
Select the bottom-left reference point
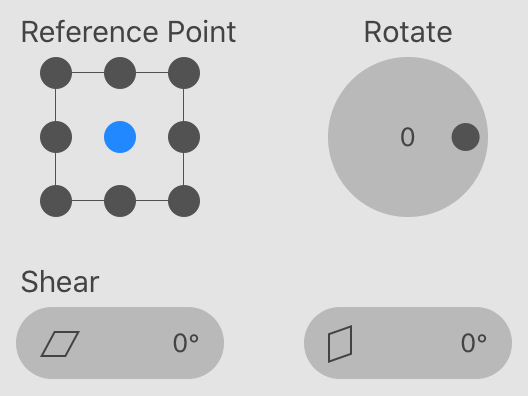tap(56, 201)
